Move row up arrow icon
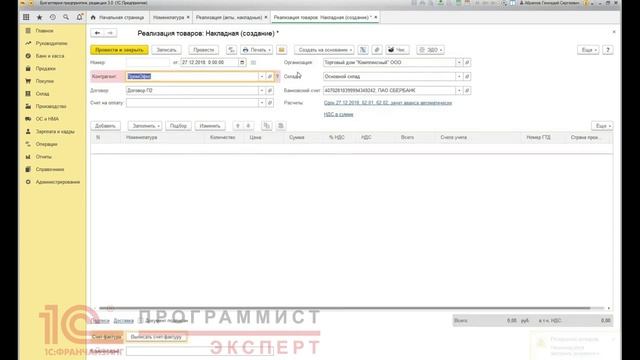Image resolution: width=640 pixels, height=360 pixels. [x=238, y=126]
